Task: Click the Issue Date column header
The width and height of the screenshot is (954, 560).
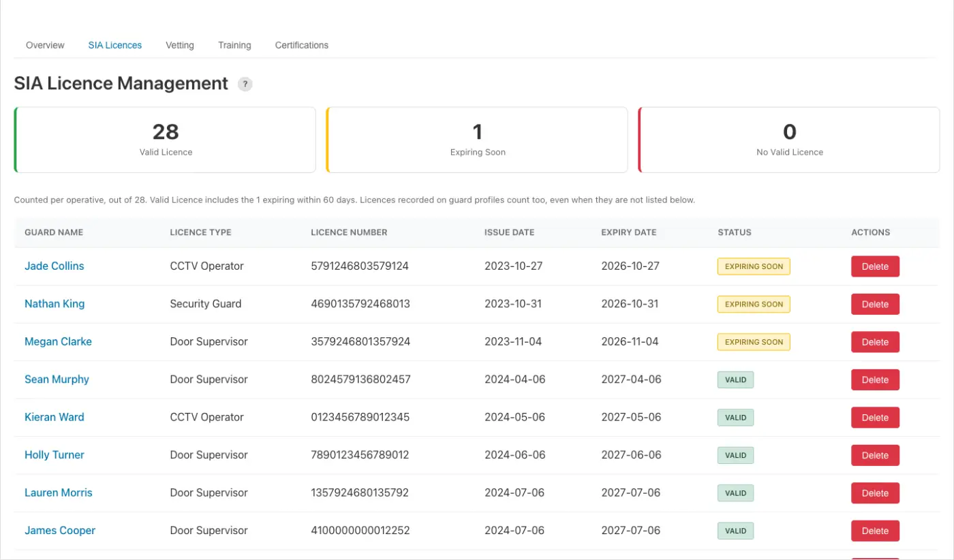Action: pyautogui.click(x=509, y=232)
